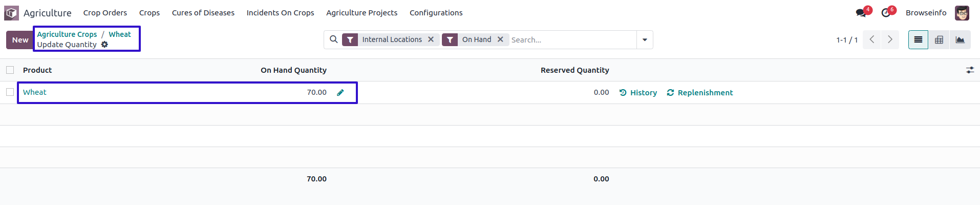Expand the search options dropdown arrow
The image size is (980, 205).
pos(645,40)
